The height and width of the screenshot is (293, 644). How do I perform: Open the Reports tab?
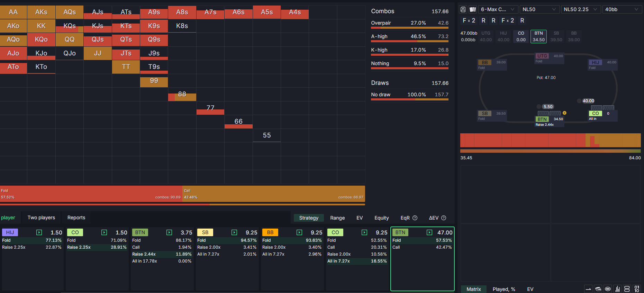point(76,217)
